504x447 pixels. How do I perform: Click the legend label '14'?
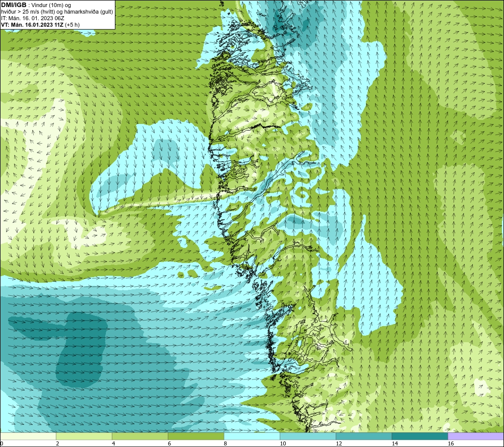(x=395, y=444)
